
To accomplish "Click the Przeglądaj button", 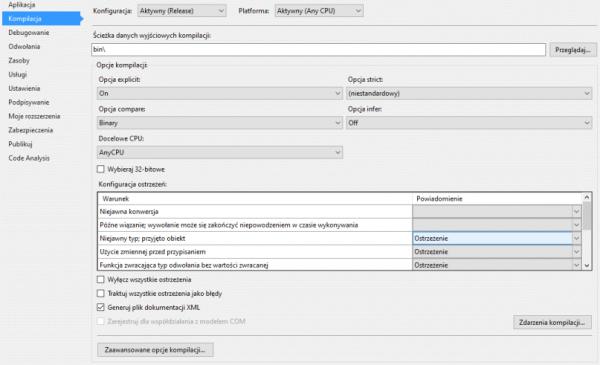I will click(x=573, y=50).
